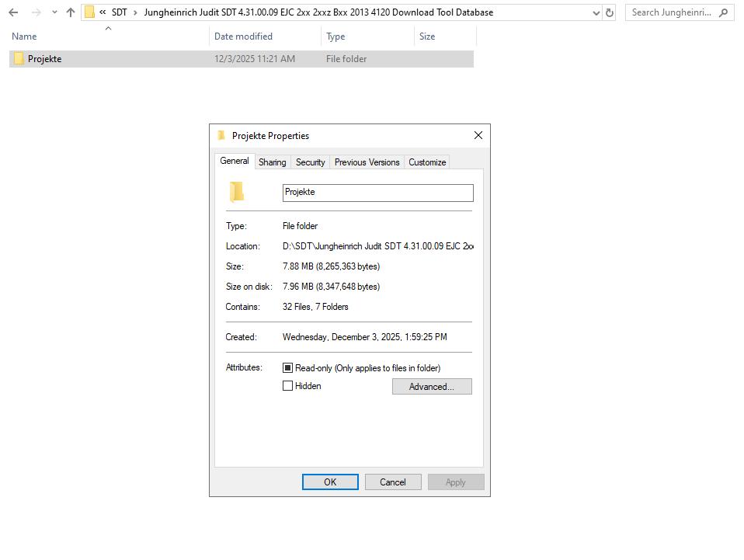Click the File folder type cell in file list
Viewport: 744px width, 560px height.
(346, 59)
